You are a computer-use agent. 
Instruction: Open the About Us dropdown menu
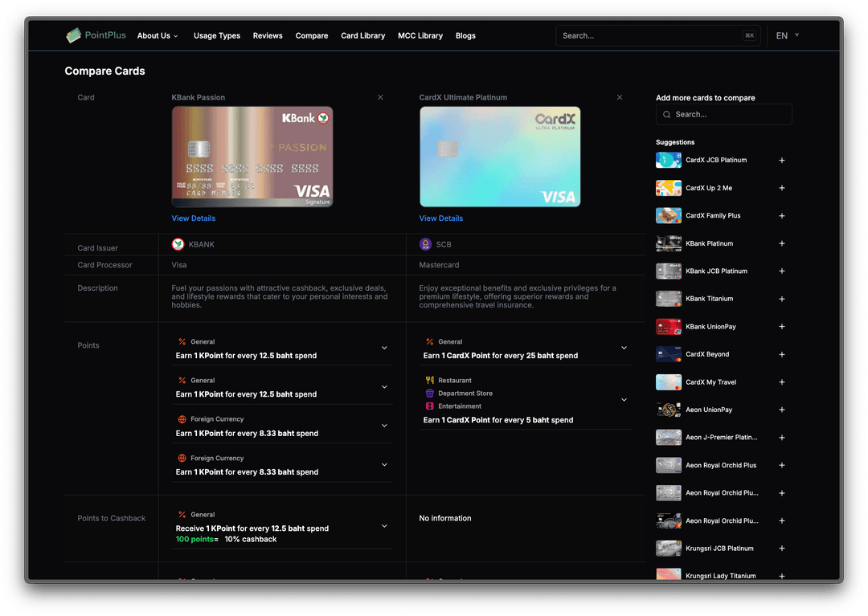point(158,35)
